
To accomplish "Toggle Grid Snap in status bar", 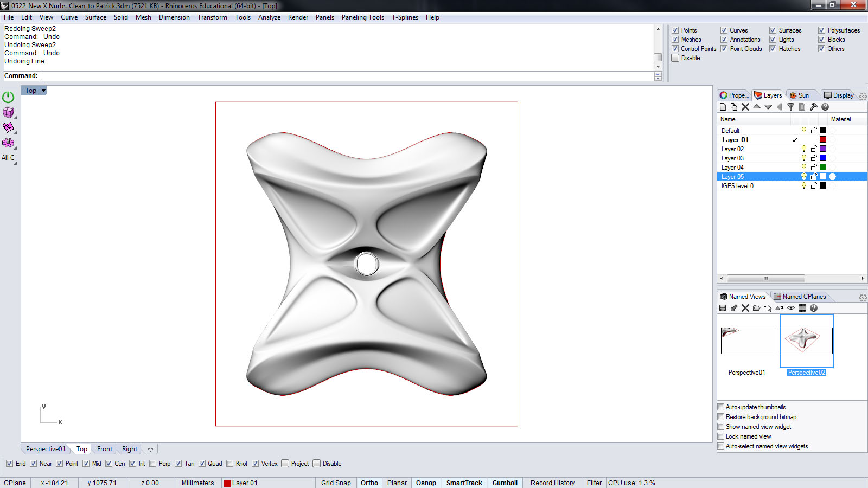I will [x=336, y=483].
